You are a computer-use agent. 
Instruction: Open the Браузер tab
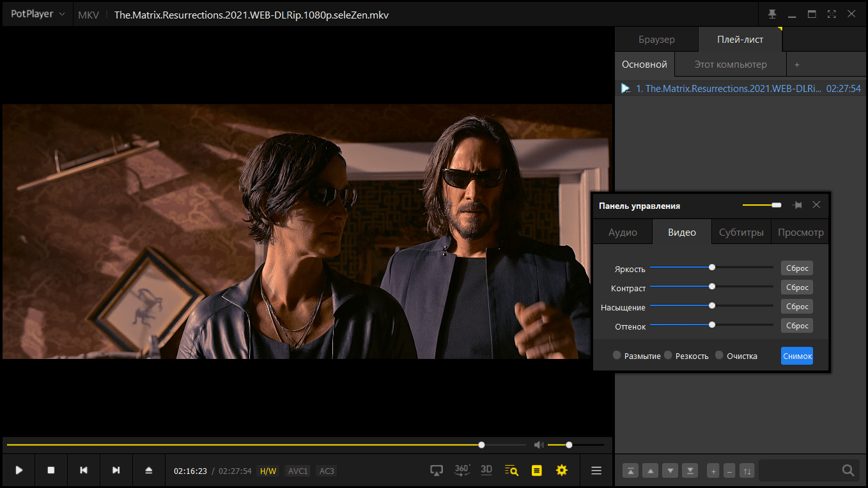tap(656, 40)
